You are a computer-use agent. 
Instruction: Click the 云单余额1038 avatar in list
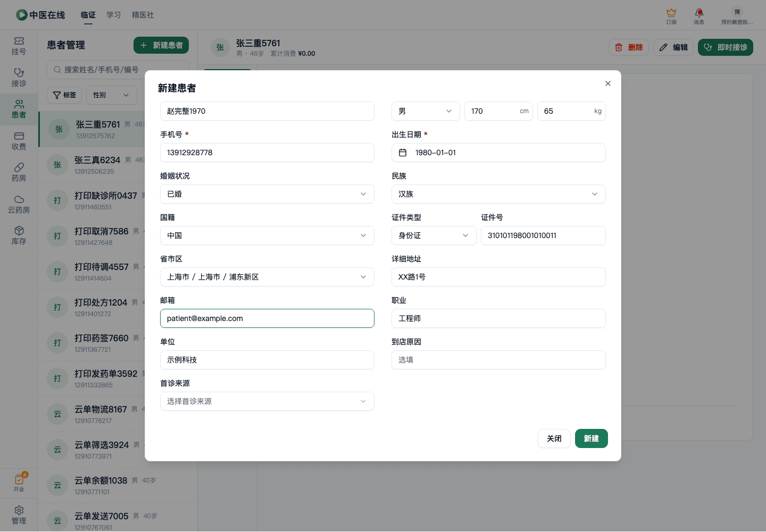coord(57,485)
